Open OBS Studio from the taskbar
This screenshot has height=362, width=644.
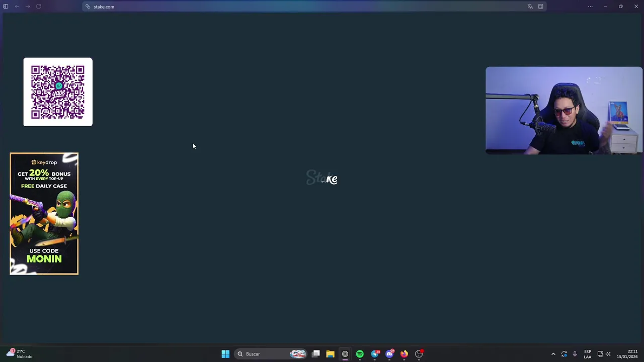pyautogui.click(x=419, y=354)
